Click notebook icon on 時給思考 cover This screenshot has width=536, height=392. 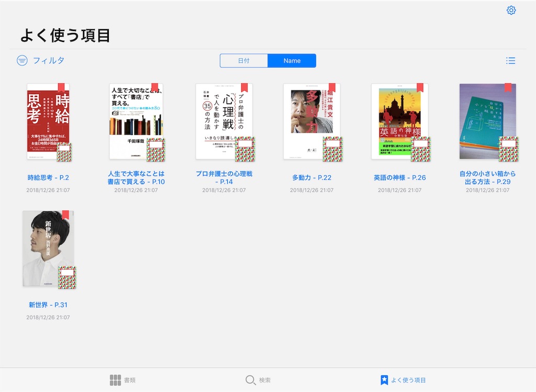[64, 152]
